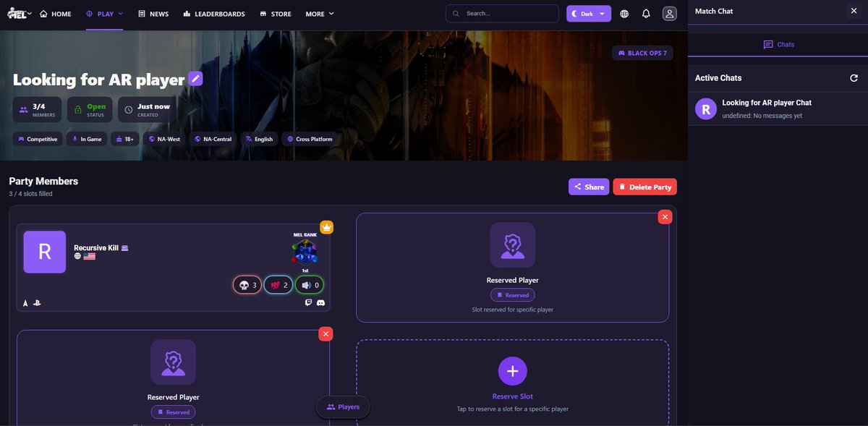Screen dimensions: 868x426
Task: Focus the search input field
Action: point(502,14)
